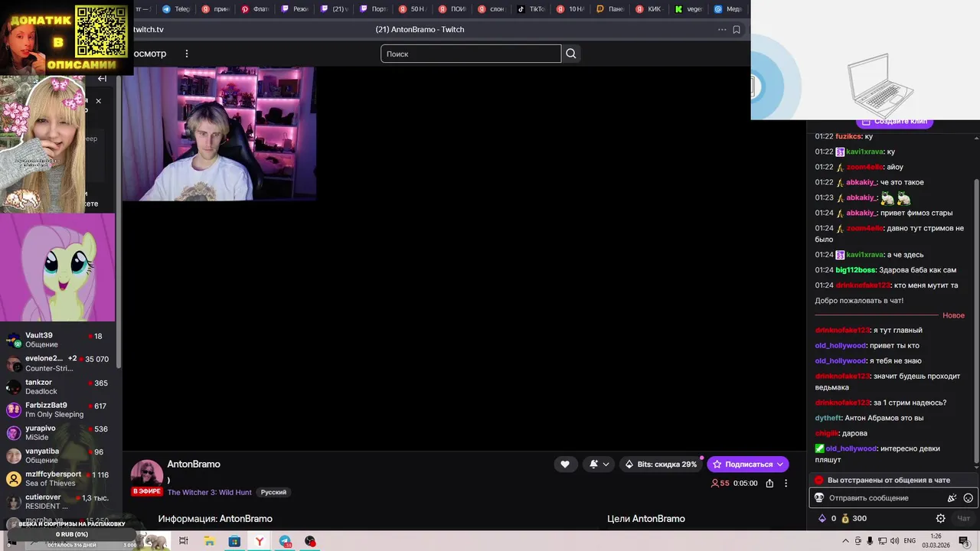Open Vault39 channel in sidebar
This screenshot has width=980, height=551.
click(x=60, y=340)
